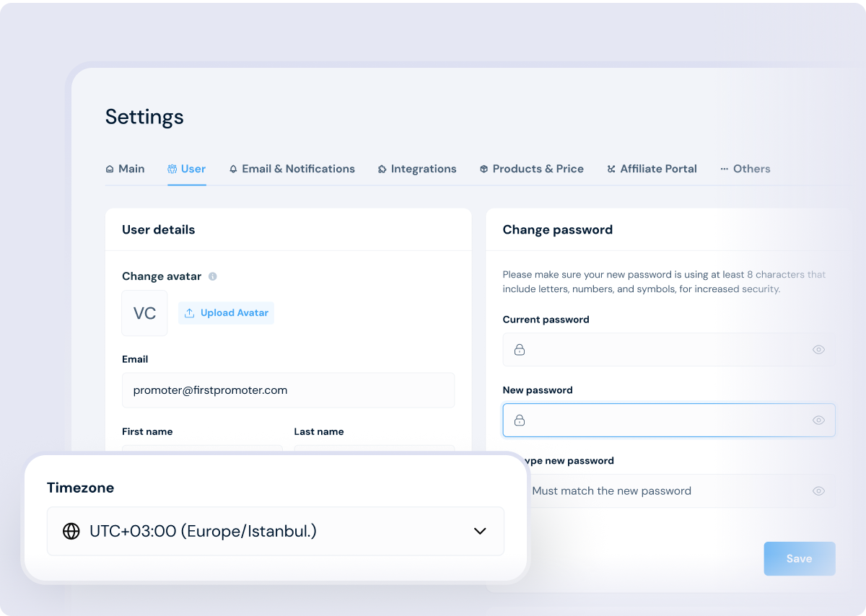Click the Upload Avatar button
Screen dimensions: 866x616
point(226,313)
